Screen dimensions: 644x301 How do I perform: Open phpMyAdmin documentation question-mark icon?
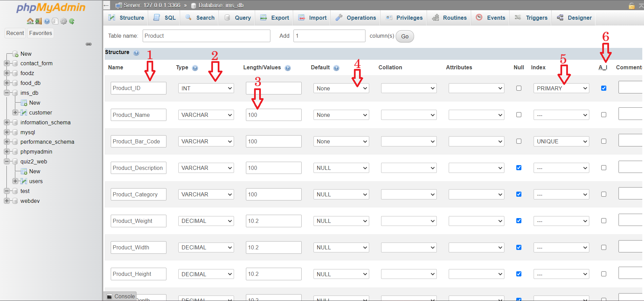pos(47,21)
